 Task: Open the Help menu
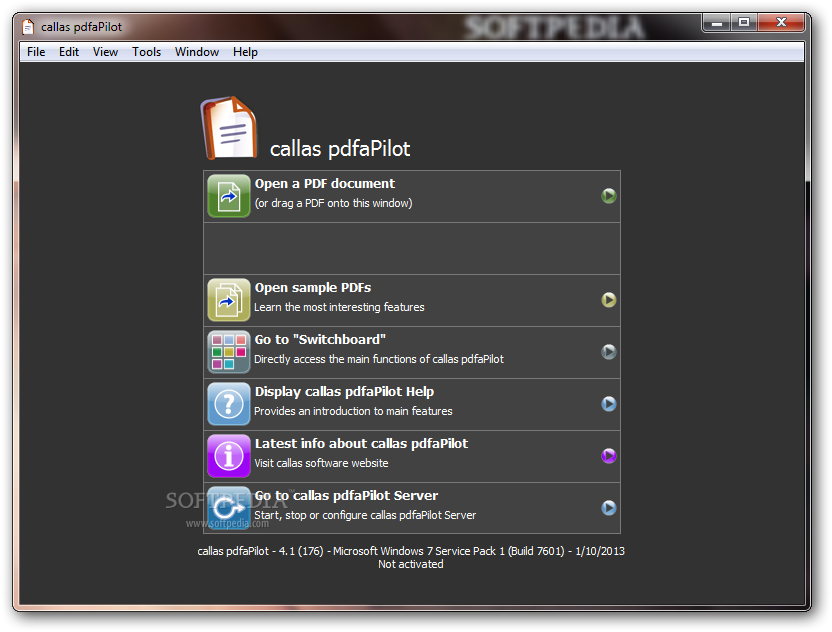point(245,52)
